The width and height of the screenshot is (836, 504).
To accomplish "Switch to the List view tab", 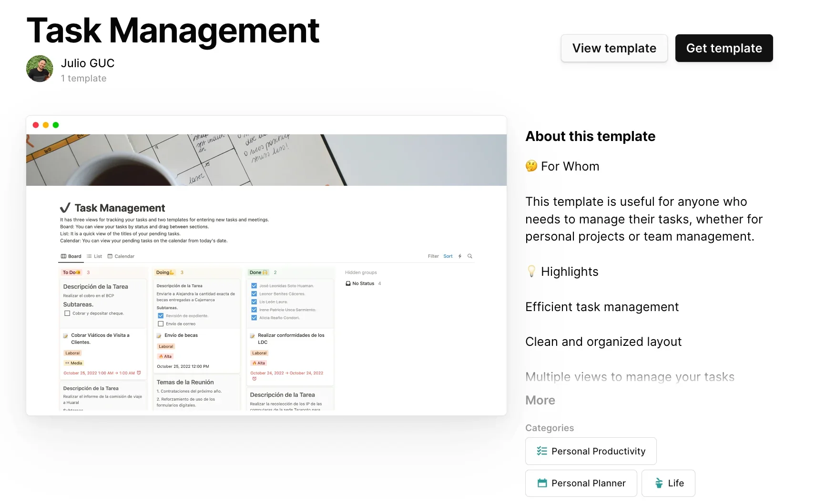I will click(x=94, y=256).
